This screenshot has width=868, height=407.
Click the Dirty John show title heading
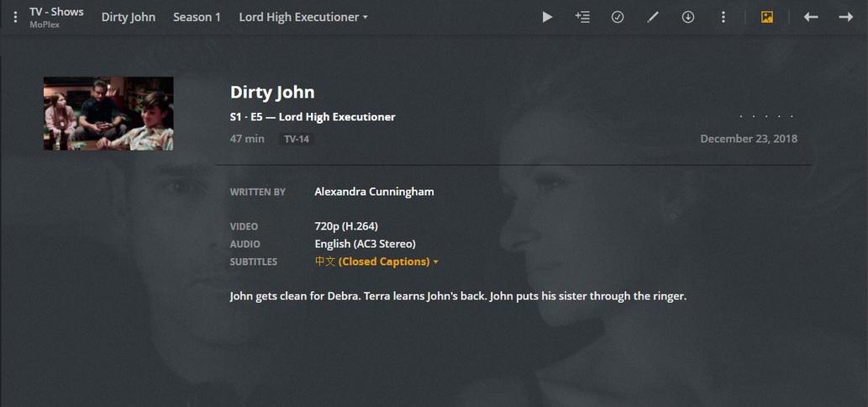pos(272,92)
